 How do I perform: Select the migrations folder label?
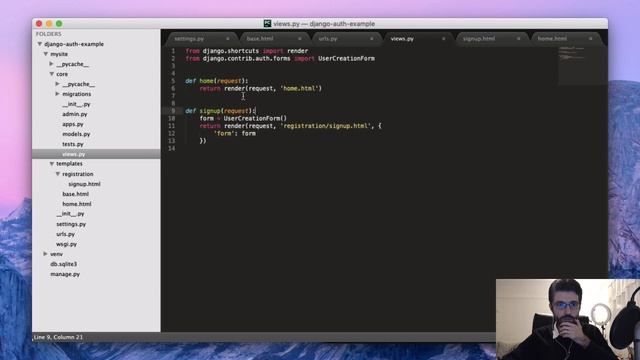77,94
